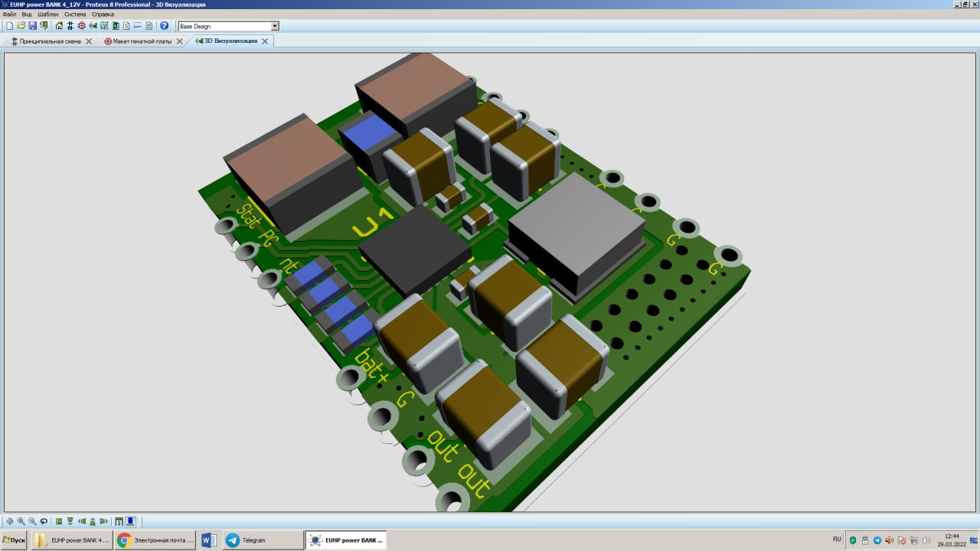Save the project with the floppy disk icon
This screenshot has height=551, width=980.
point(33,26)
